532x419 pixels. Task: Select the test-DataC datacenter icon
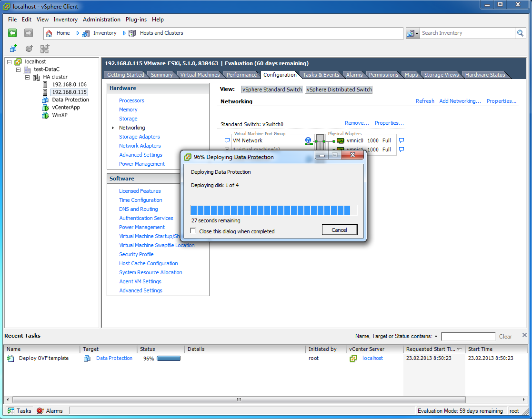[x=27, y=69]
